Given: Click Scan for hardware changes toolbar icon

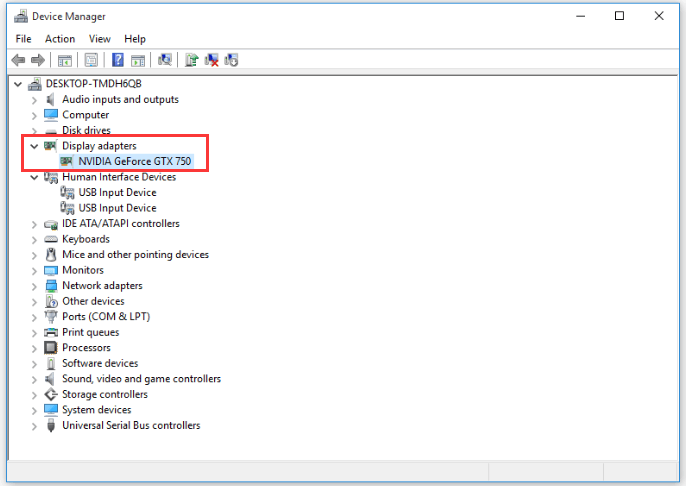Looking at the screenshot, I should [x=166, y=60].
